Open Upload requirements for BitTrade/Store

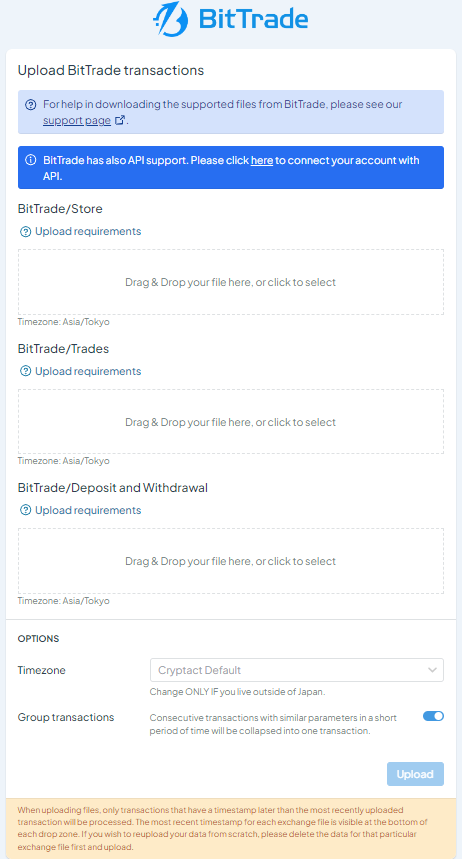(88, 231)
